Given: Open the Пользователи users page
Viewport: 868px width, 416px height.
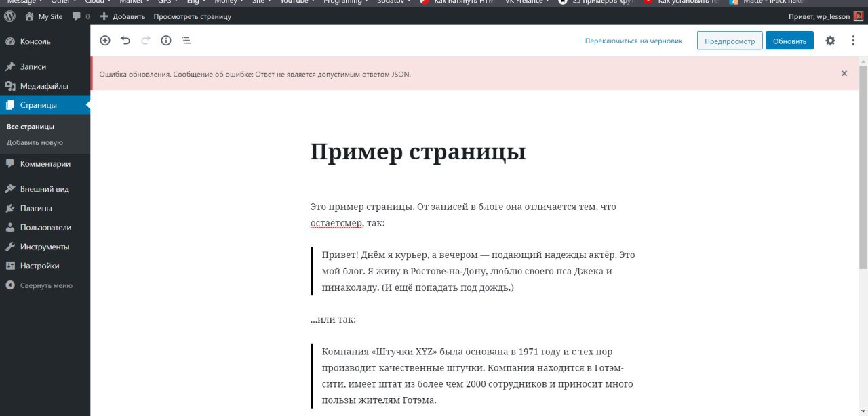Looking at the screenshot, I should coord(45,228).
